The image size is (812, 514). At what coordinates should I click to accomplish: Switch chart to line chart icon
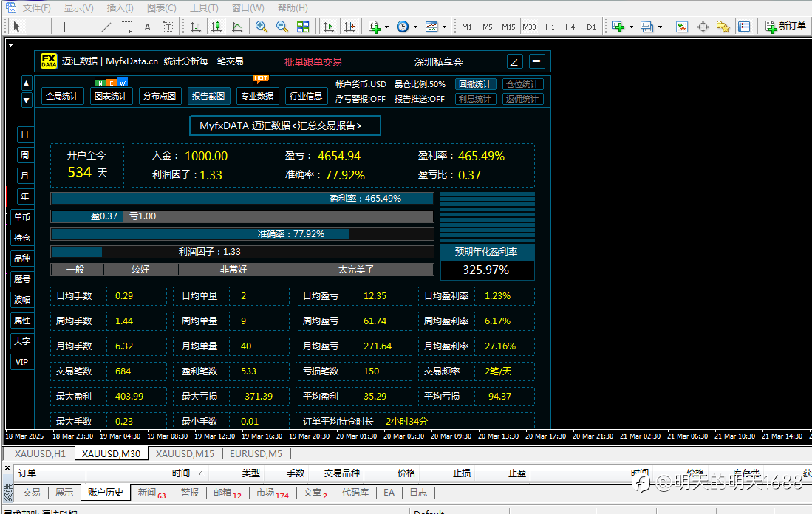point(236,27)
